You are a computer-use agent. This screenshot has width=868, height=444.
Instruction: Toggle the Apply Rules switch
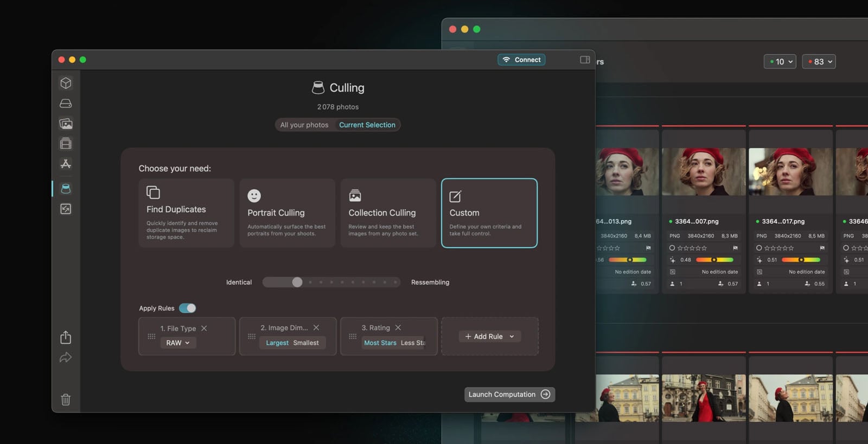[x=188, y=308]
